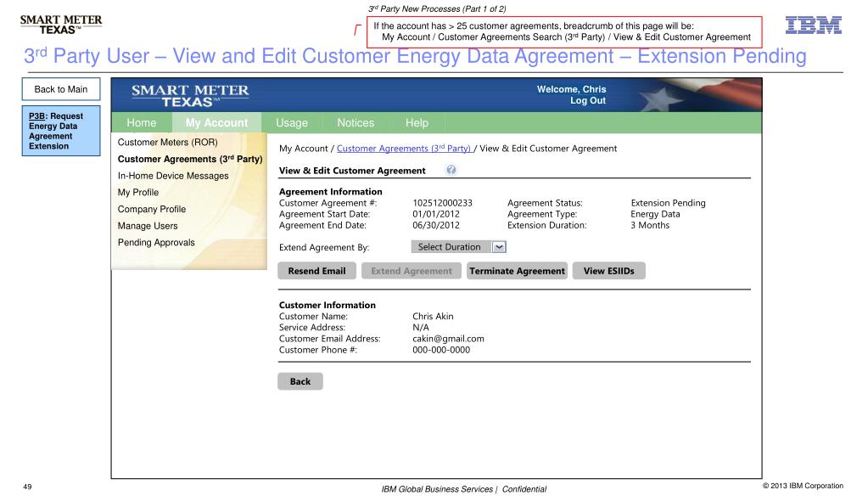The height and width of the screenshot is (501, 868).
Task: Click the My Account breadcrumb text
Action: pyautogui.click(x=304, y=149)
